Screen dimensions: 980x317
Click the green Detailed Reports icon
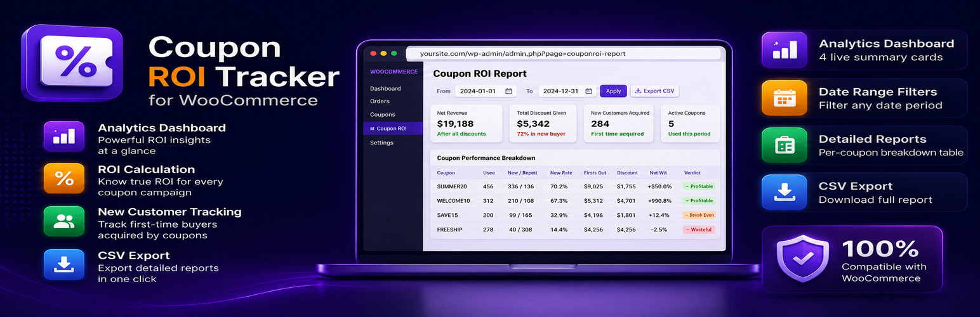point(785,145)
